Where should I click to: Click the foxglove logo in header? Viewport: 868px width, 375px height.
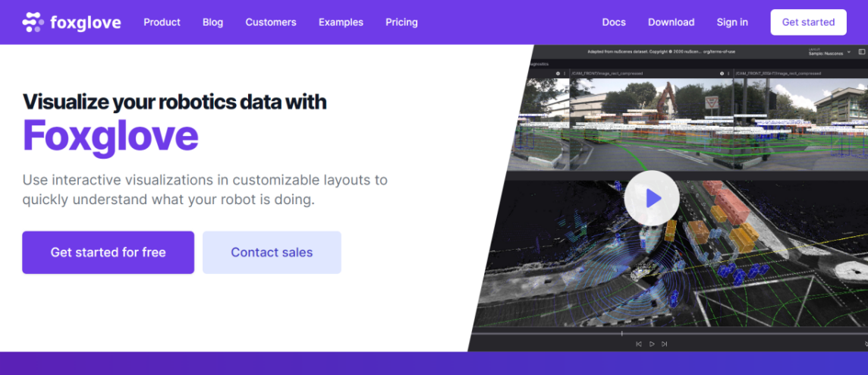click(x=71, y=22)
